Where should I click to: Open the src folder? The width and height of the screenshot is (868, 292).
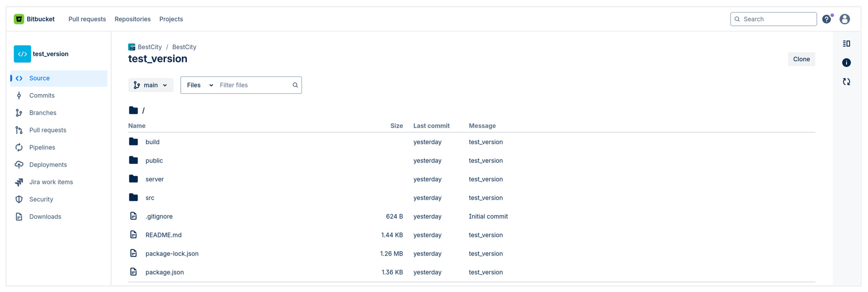[150, 198]
